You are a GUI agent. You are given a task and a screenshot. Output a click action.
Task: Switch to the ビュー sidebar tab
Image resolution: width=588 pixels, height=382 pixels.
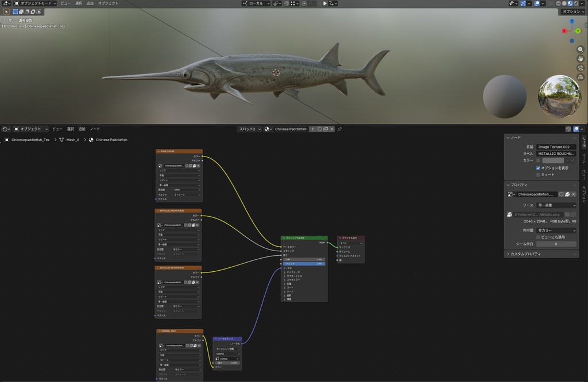click(x=584, y=174)
